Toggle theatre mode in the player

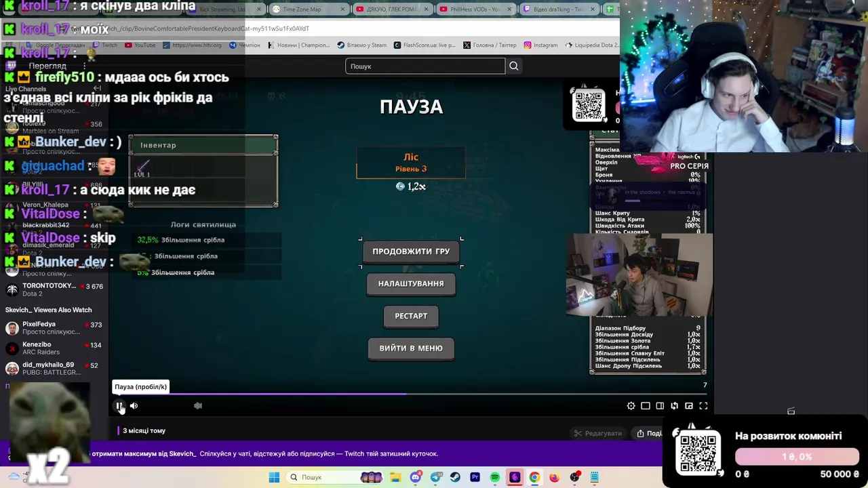click(646, 406)
